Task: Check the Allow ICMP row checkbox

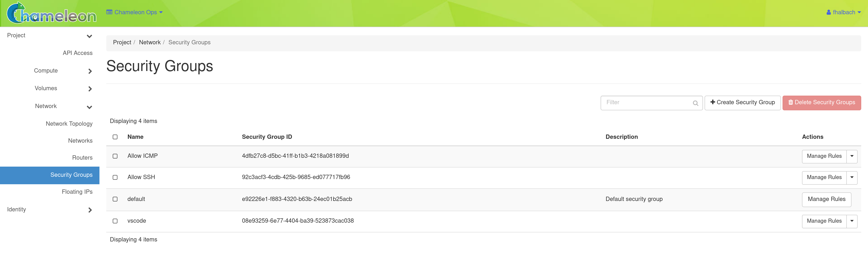Action: (115, 156)
